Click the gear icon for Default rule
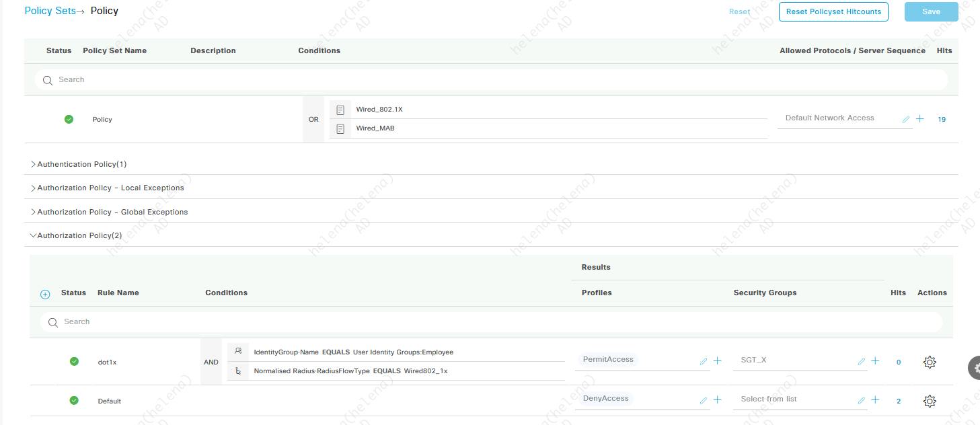This screenshot has height=425, width=980. pyautogui.click(x=930, y=401)
